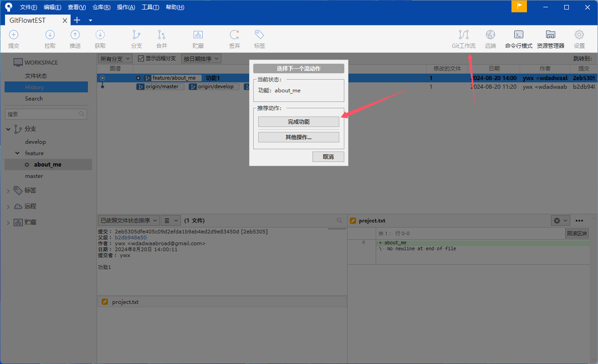Viewport: 598px width, 364px height.
Task: Open the 查看(V) menu
Action: click(x=77, y=7)
